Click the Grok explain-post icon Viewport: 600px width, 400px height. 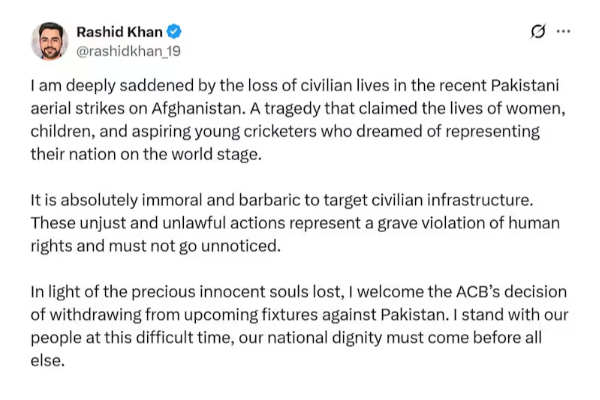pyautogui.click(x=538, y=31)
